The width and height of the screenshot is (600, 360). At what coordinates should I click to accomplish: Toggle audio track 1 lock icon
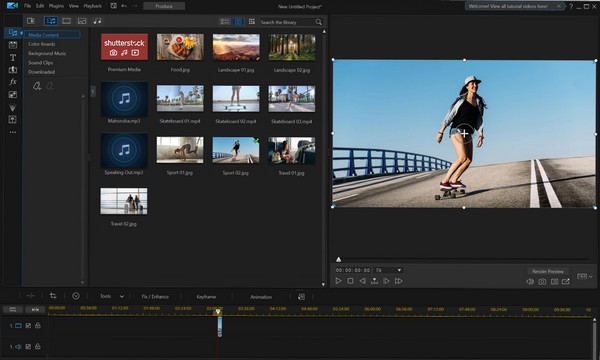click(x=38, y=346)
